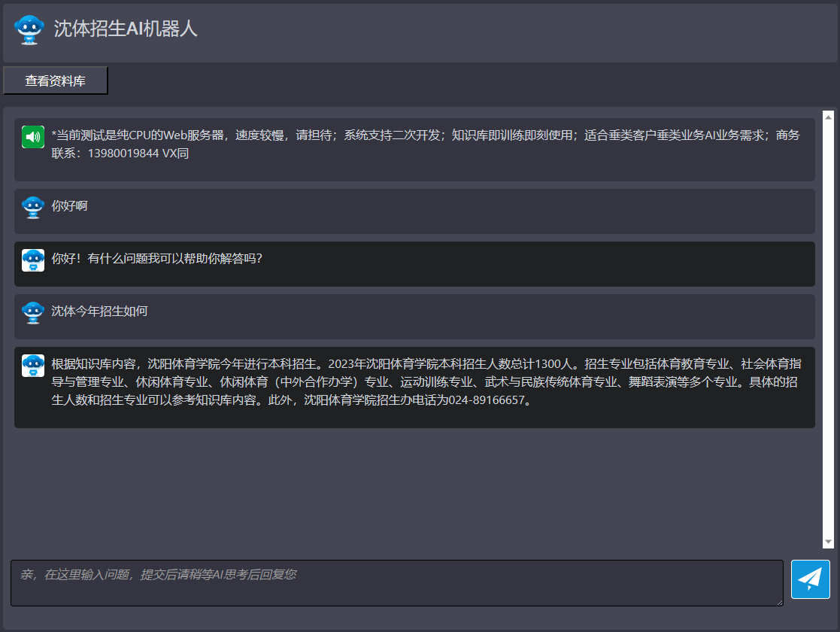The width and height of the screenshot is (840, 632).
Task: Click the notice text about 纯CPU的Web服务器
Action: pyautogui.click(x=426, y=144)
